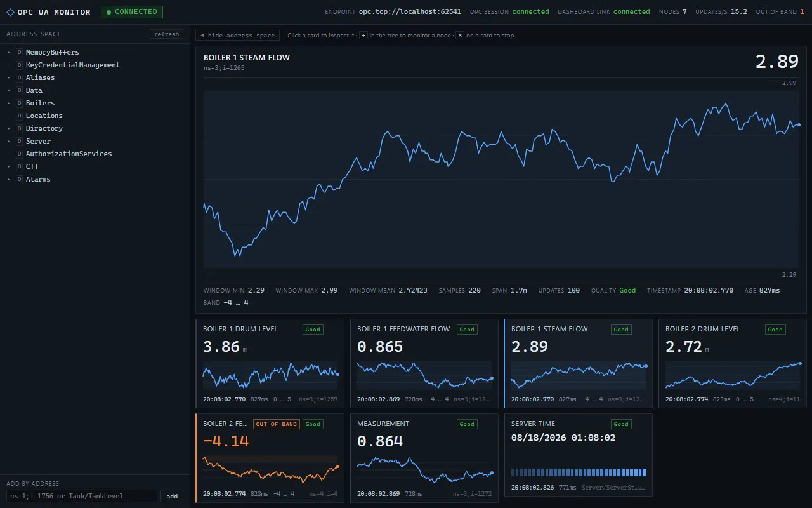Image resolution: width=812 pixels, height=508 pixels.
Task: Click the object icon beside Boilers
Action: click(x=20, y=103)
